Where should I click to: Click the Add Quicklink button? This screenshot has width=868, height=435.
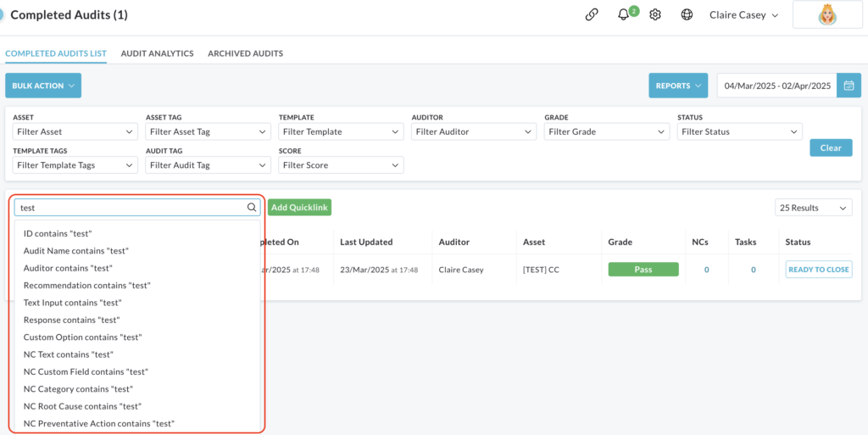click(299, 208)
